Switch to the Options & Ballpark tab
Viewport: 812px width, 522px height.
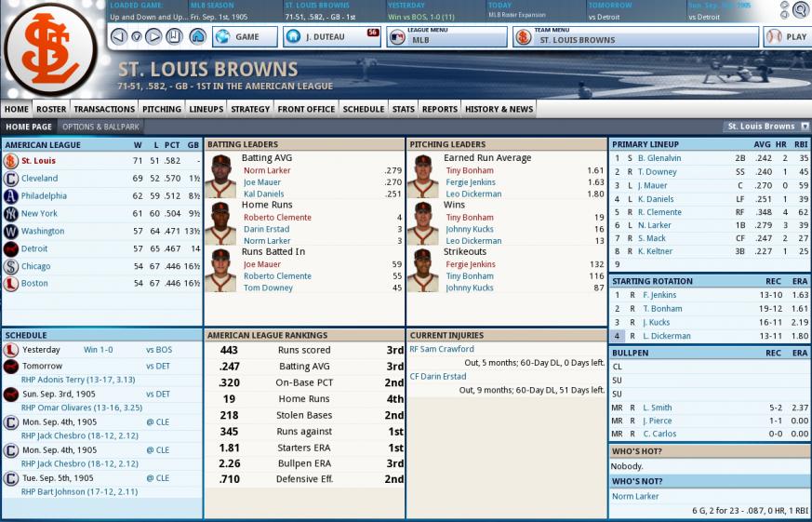point(100,127)
